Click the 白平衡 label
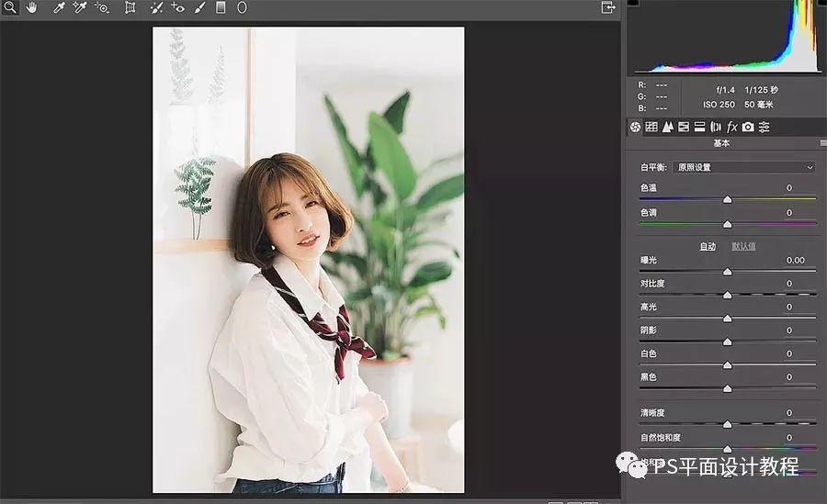Image resolution: width=827 pixels, height=504 pixels. coord(653,167)
